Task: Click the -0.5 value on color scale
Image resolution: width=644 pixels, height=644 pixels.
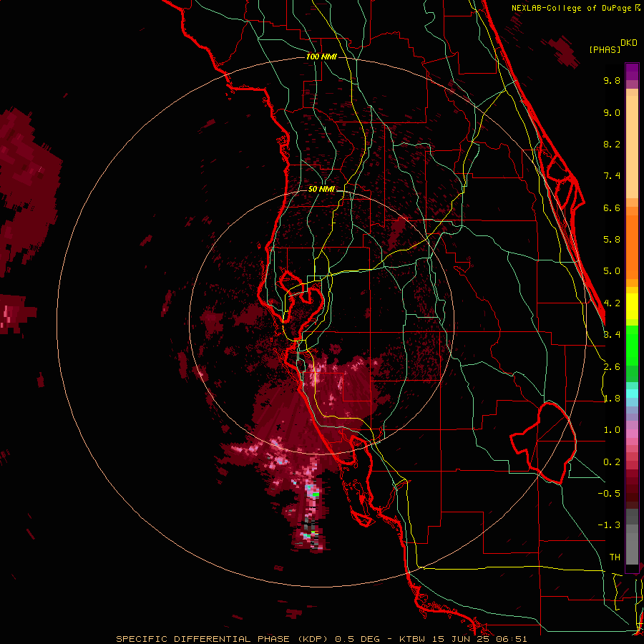Action: pyautogui.click(x=609, y=494)
